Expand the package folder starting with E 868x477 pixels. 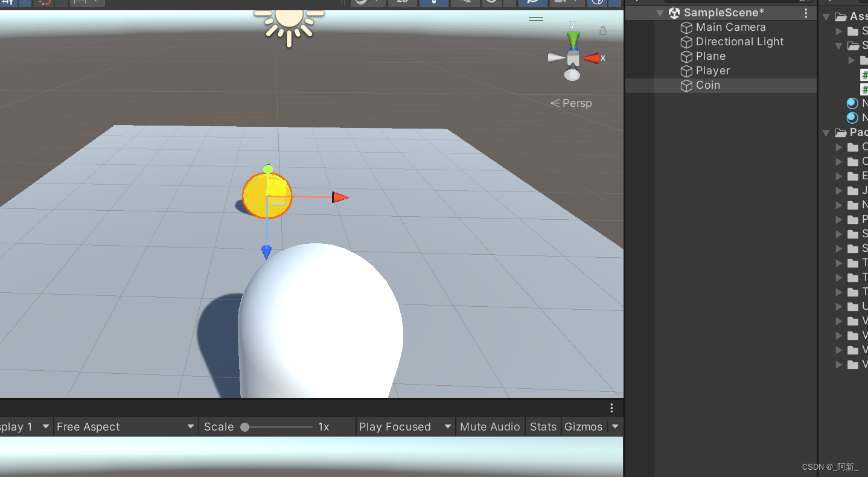point(839,176)
